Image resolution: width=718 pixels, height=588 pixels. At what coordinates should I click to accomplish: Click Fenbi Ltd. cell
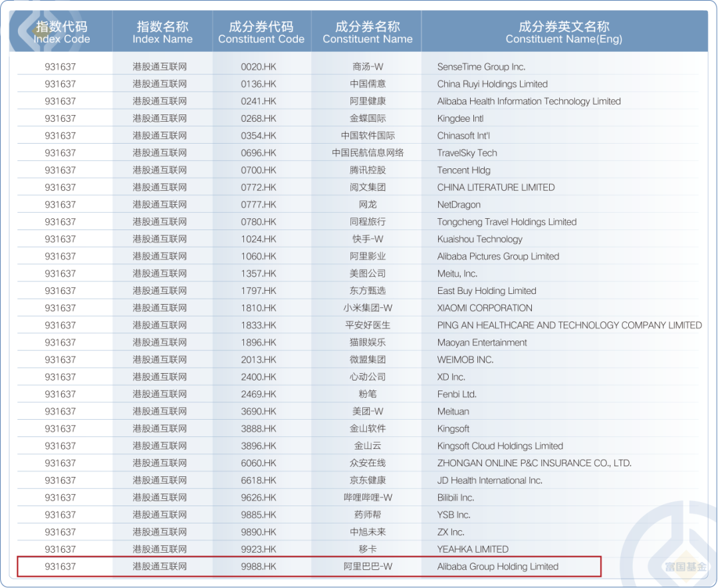coord(457,394)
